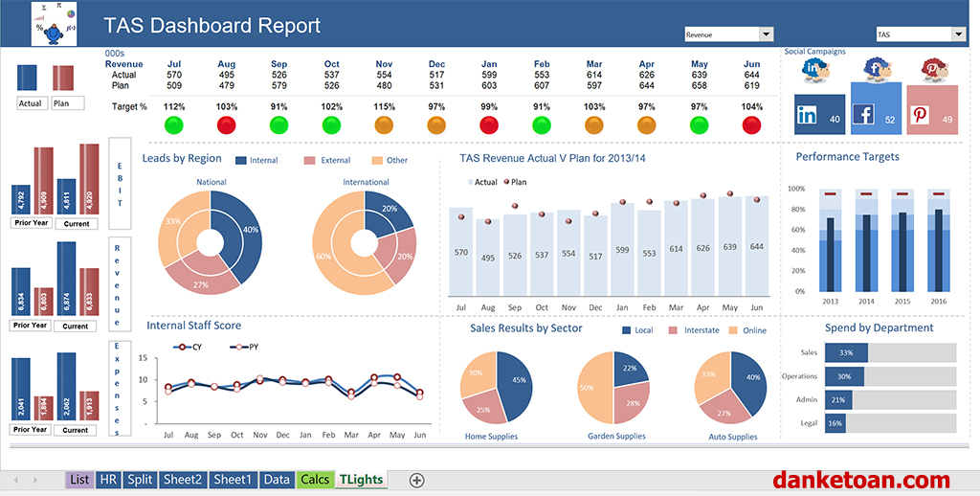980x496 pixels.
Task: Add a new sheet with plus button
Action: tap(416, 480)
